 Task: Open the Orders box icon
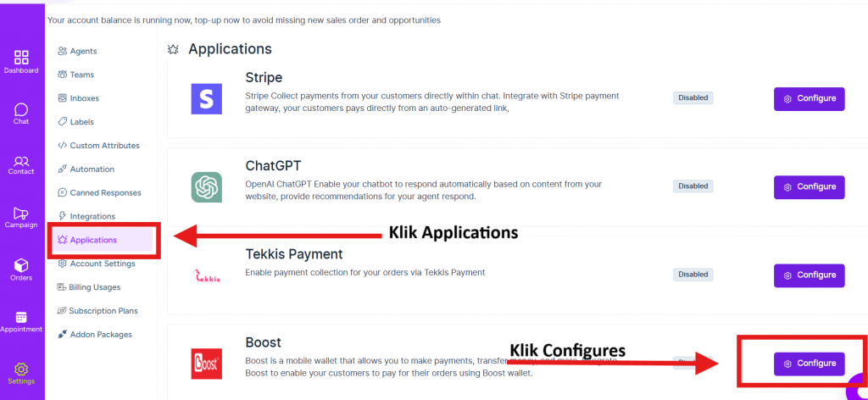(21, 266)
